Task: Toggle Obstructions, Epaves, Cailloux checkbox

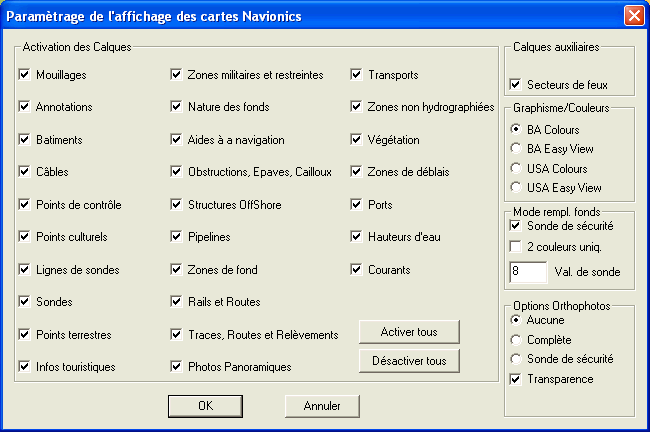Action: 176,171
